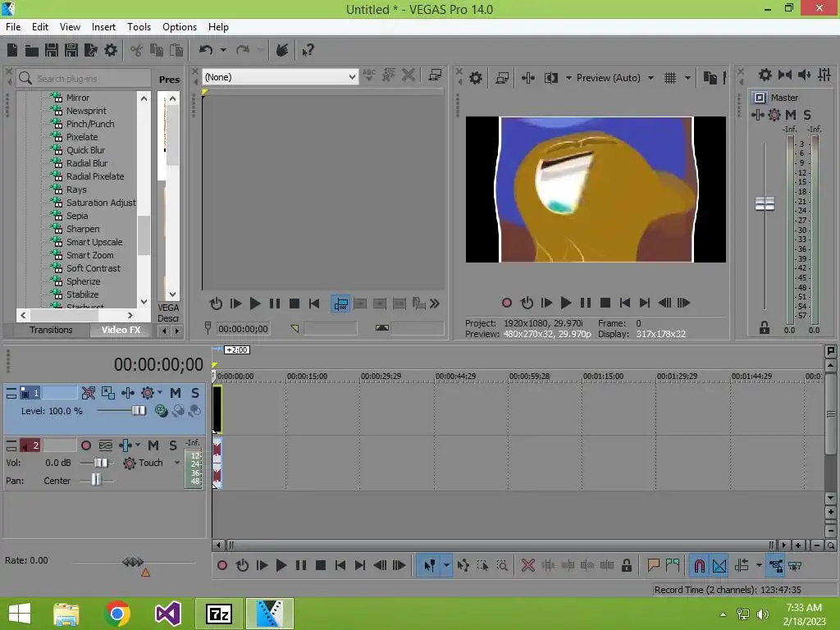Lock the selected event
The height and width of the screenshot is (630, 840).
[x=626, y=566]
